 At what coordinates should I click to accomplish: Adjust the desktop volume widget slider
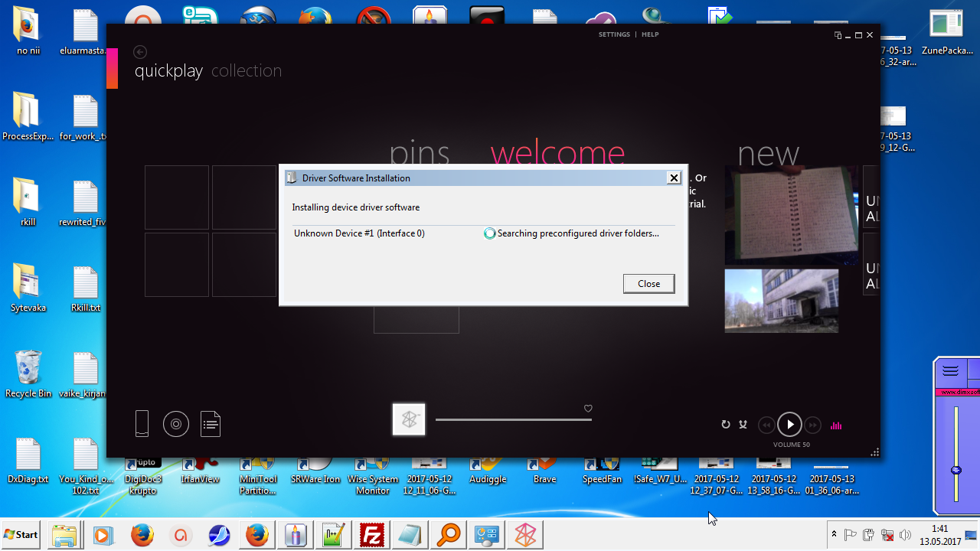[955, 470]
